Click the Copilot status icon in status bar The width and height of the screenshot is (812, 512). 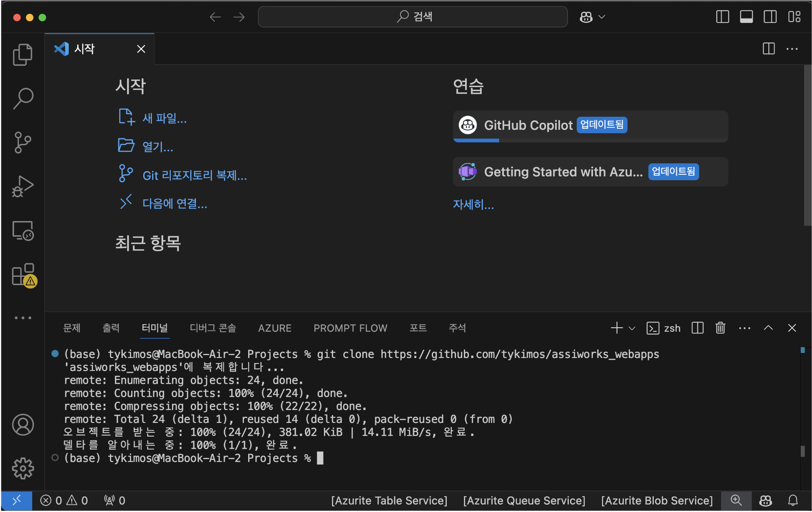[765, 500]
